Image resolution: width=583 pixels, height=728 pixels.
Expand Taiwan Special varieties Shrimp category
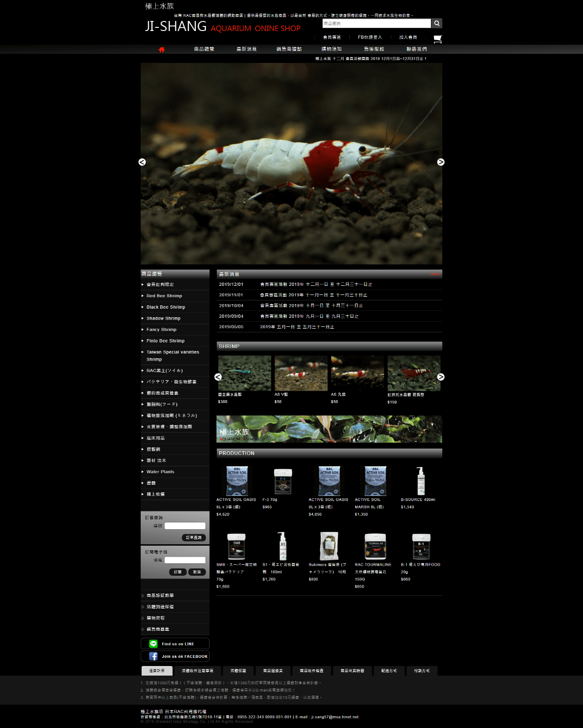[x=173, y=356]
